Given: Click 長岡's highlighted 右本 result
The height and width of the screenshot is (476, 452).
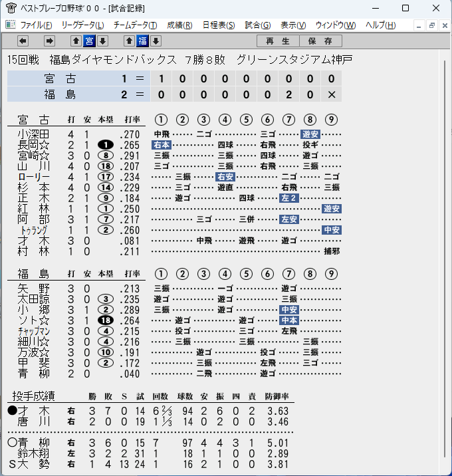Looking at the screenshot, I should click(x=162, y=145).
